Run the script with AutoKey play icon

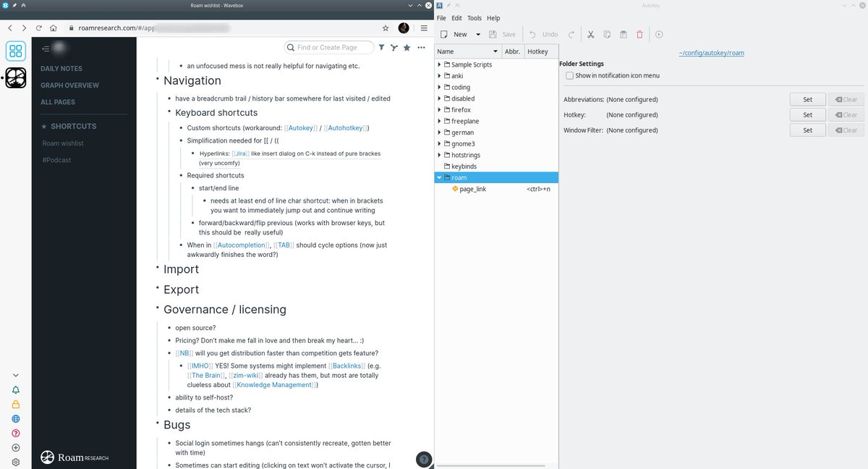[659, 34]
